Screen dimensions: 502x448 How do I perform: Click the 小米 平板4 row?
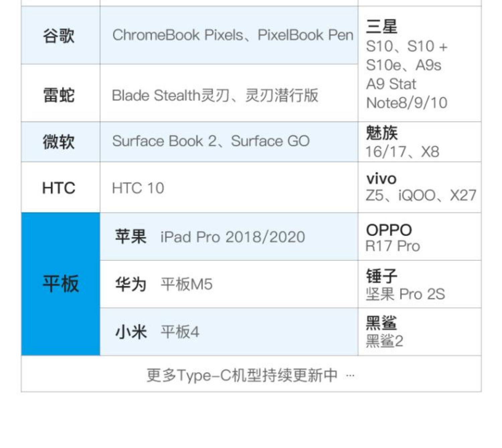(x=229, y=331)
